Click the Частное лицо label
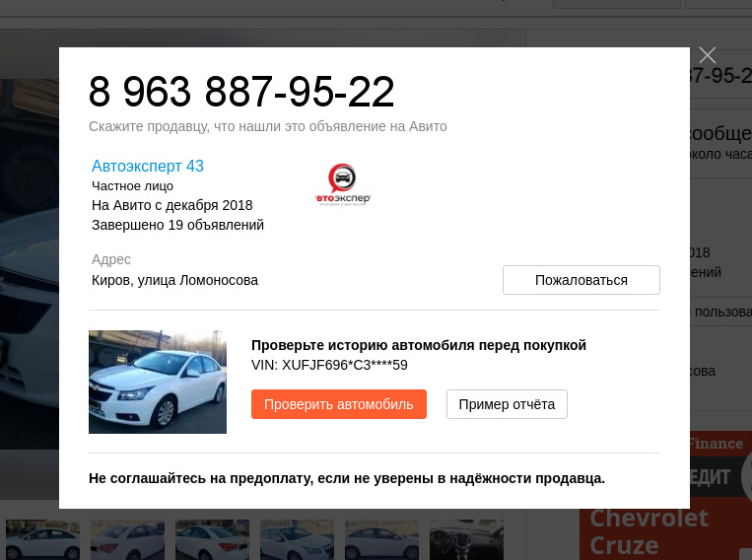Viewport: 752px width, 560px height. pyautogui.click(x=132, y=186)
